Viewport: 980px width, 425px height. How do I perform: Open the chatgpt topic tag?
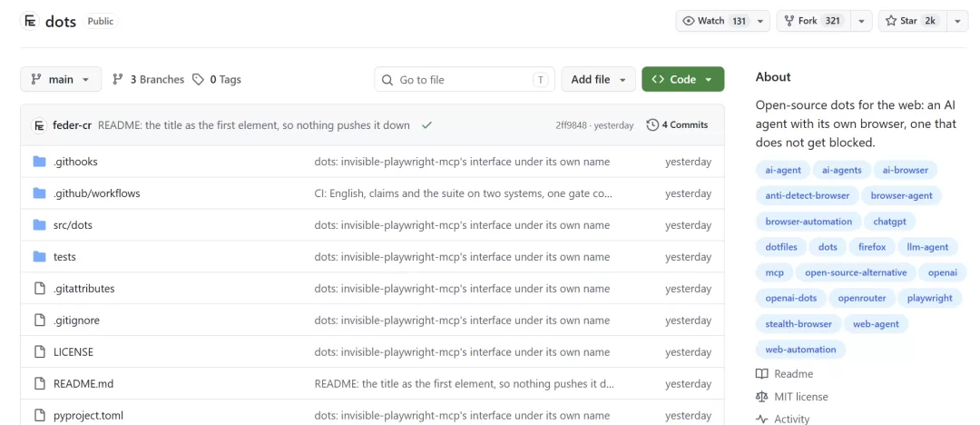[x=889, y=221]
